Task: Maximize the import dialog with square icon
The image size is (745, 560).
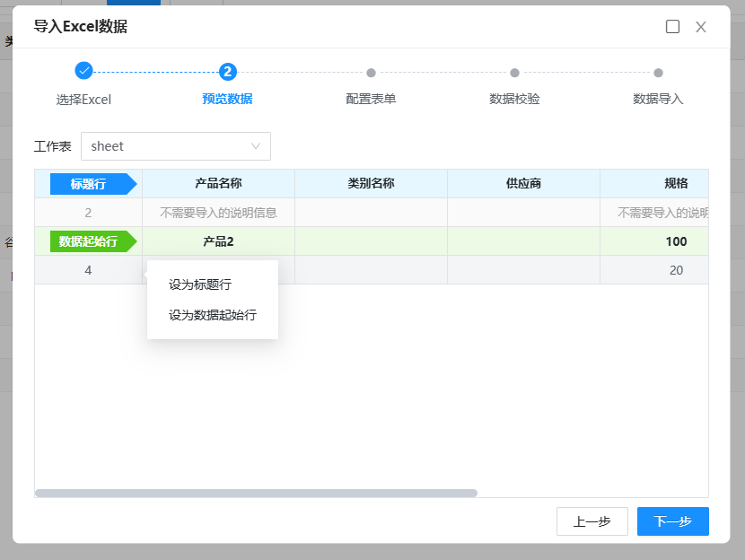Action: tap(672, 27)
